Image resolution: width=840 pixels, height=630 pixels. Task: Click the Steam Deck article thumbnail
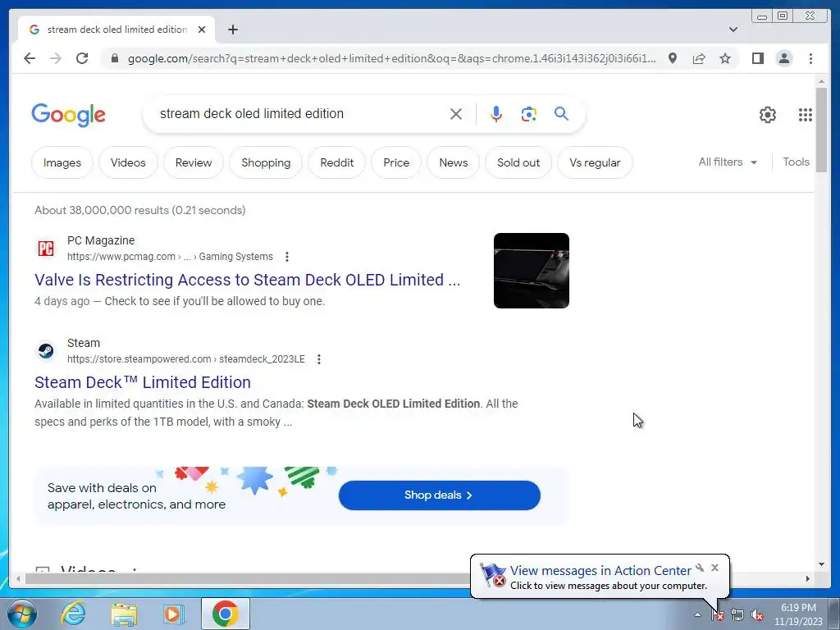pos(532,271)
